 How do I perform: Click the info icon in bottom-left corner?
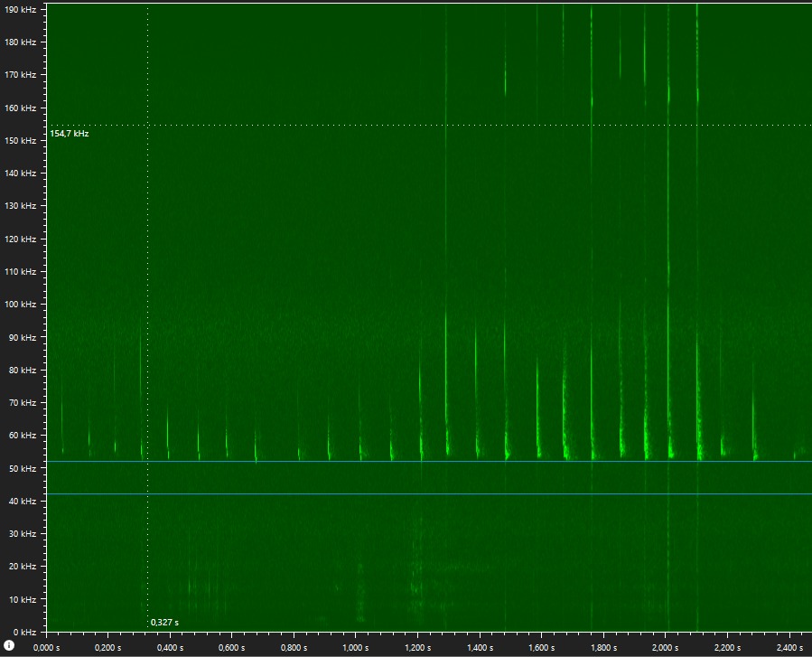10,644
